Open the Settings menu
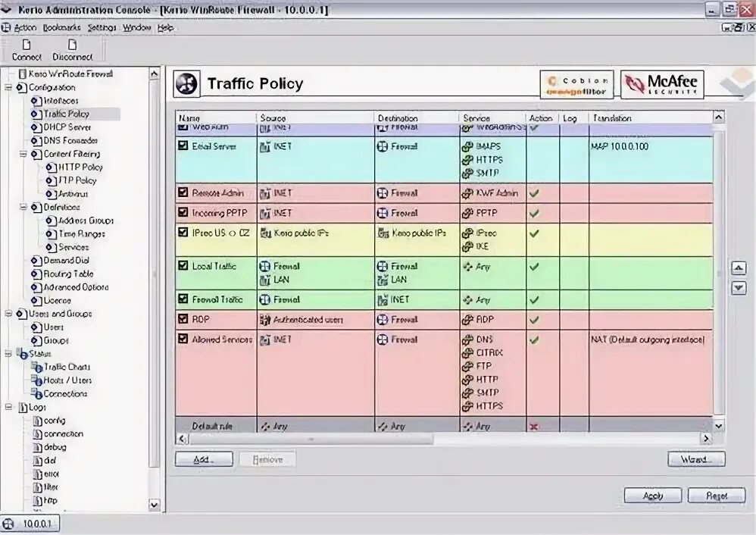The height and width of the screenshot is (535, 756). point(102,28)
